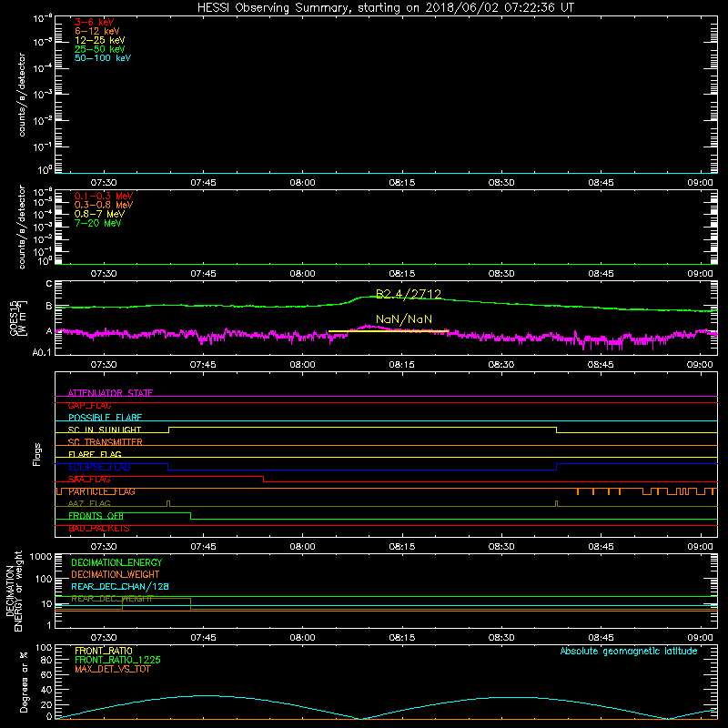This screenshot has width=728, height=728.
Task: Click the yellow flare interval bar in GOES panel
Action: tap(389, 331)
